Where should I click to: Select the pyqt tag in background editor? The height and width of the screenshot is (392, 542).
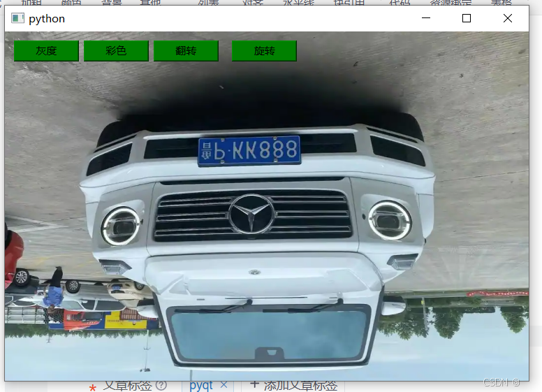[x=201, y=386]
